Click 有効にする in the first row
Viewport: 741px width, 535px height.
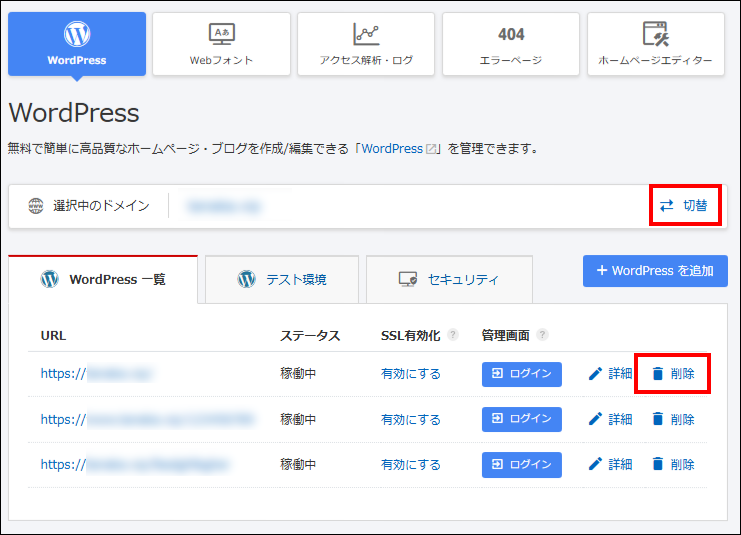coord(411,374)
